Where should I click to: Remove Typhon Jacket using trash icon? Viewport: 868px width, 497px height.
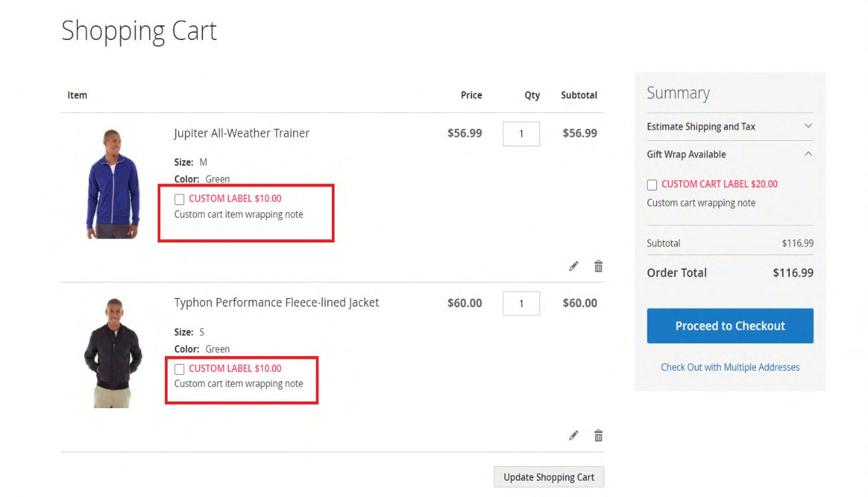pos(598,436)
